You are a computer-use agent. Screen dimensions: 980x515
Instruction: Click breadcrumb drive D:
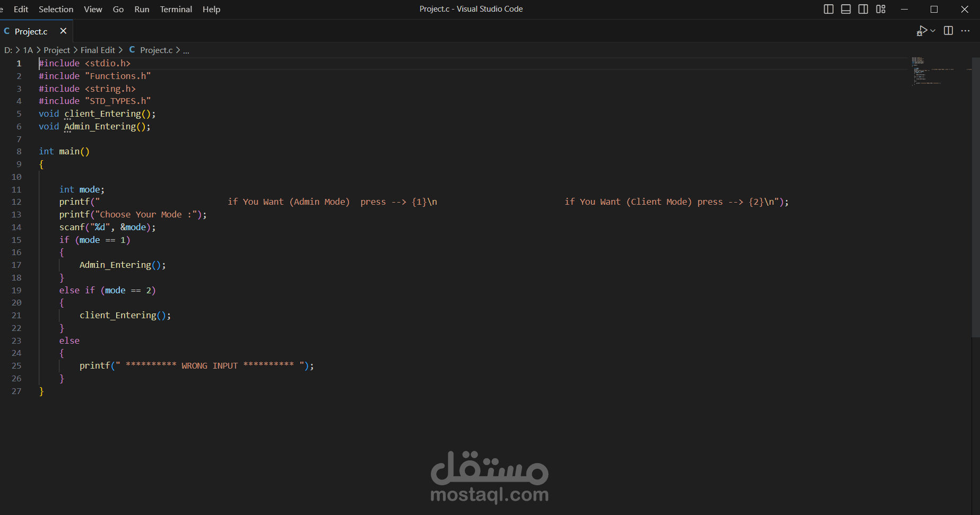8,50
